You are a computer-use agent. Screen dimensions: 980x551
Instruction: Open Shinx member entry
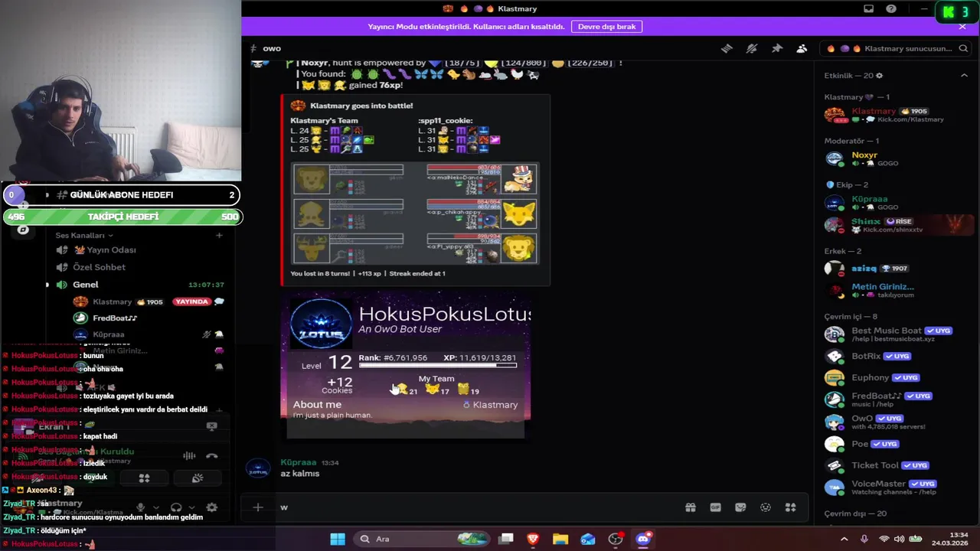(896, 225)
